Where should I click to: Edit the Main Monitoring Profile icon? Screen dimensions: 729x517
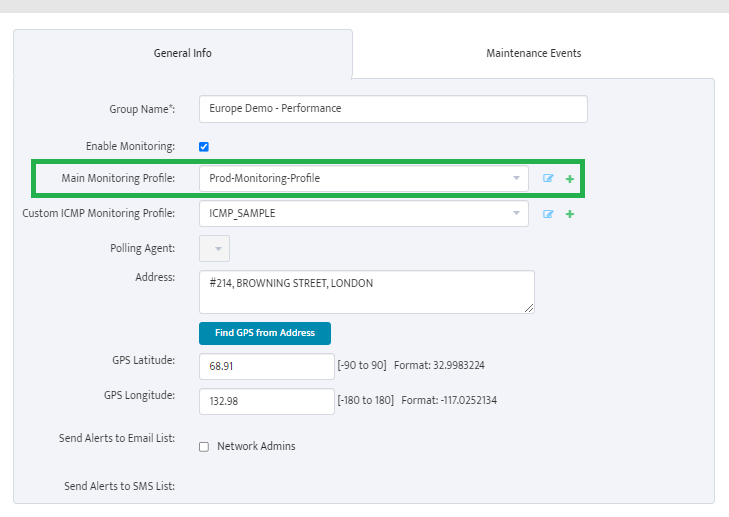click(x=548, y=179)
